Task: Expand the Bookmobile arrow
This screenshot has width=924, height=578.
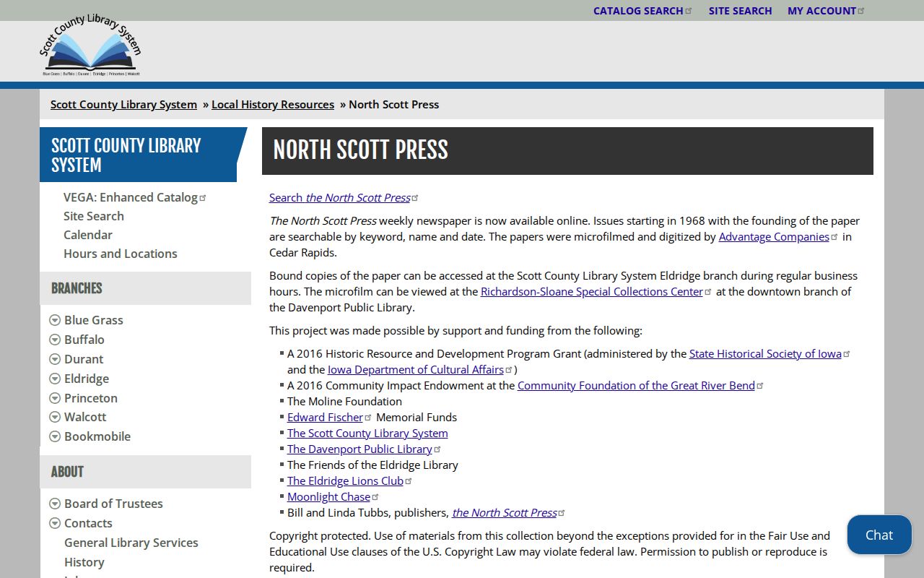Action: point(55,436)
